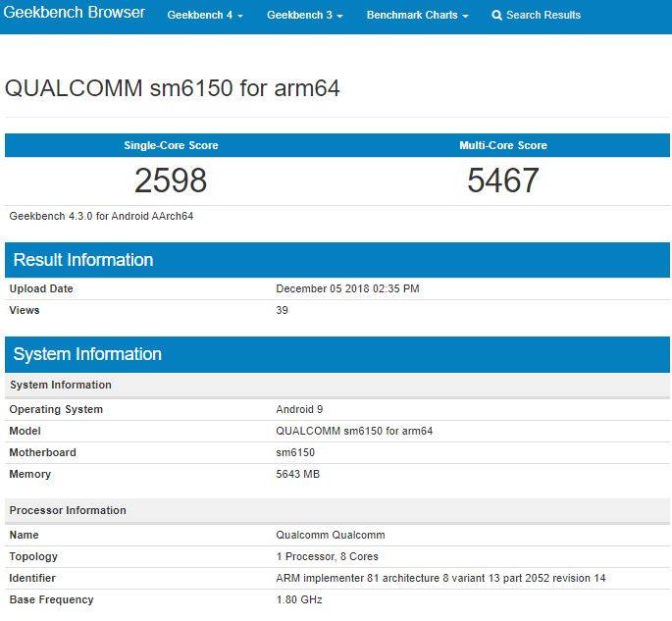Click the Upload Date label
The height and width of the screenshot is (621, 672).
pyautogui.click(x=41, y=288)
